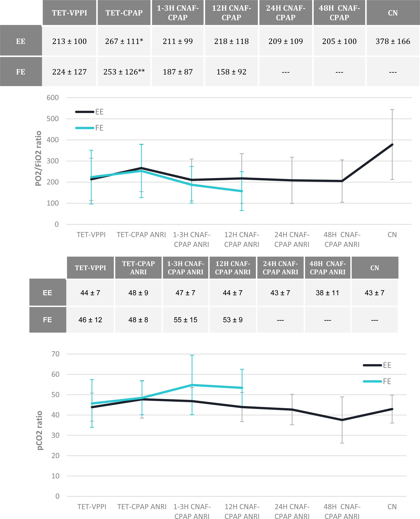
Task: Select the TET-VPPI header in top table
Action: [x=69, y=13]
